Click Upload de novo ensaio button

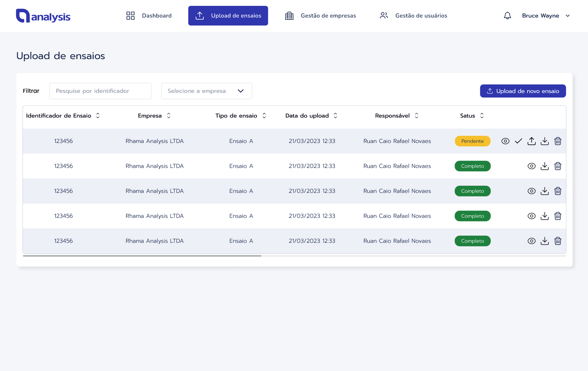coord(523,91)
